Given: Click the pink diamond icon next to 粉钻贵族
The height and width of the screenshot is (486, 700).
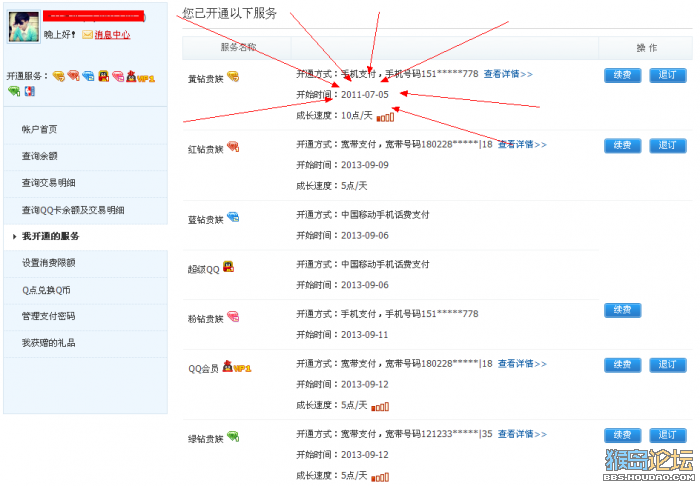Looking at the screenshot, I should coord(233,317).
